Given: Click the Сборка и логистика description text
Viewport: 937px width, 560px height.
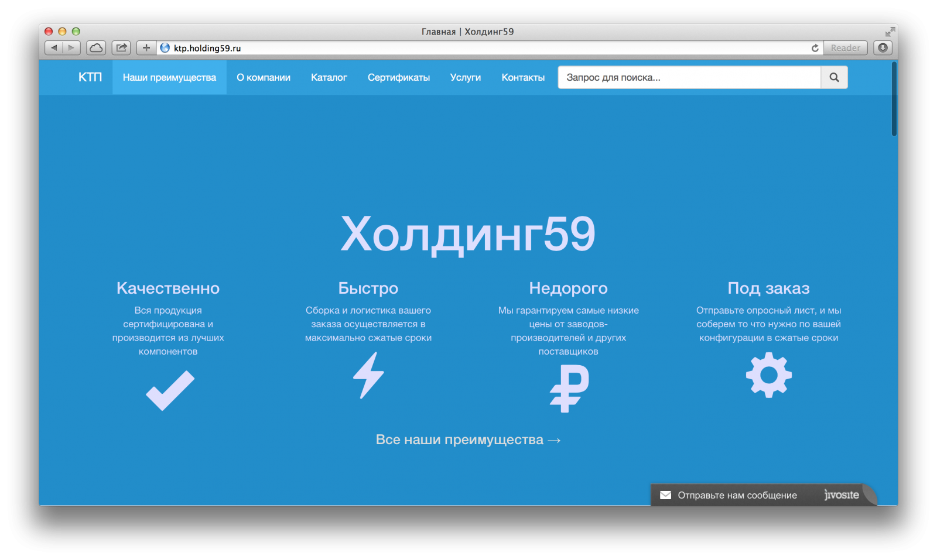Looking at the screenshot, I should tap(368, 324).
